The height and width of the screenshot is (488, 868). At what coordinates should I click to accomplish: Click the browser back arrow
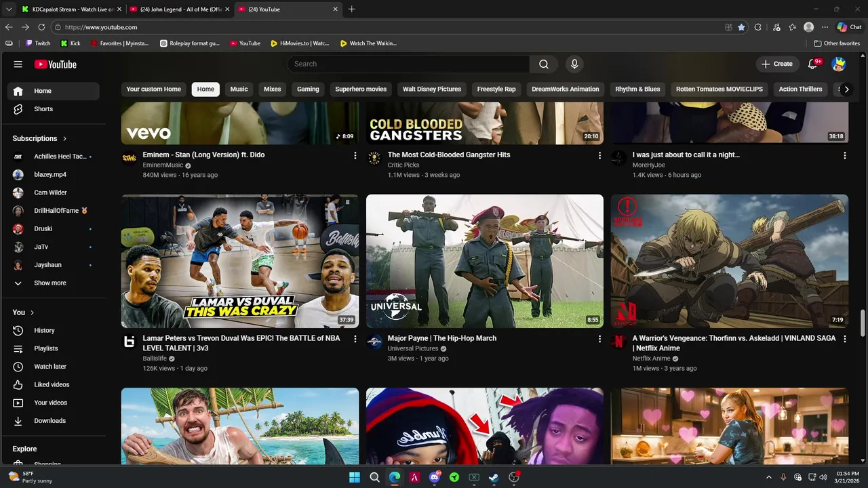(x=9, y=27)
